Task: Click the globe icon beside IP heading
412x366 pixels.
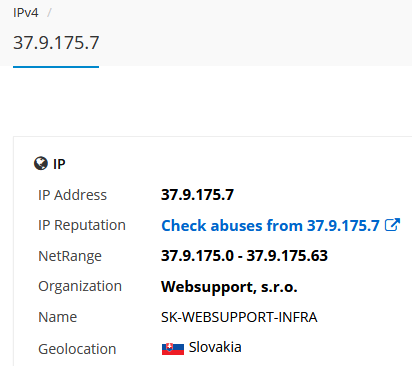Action: [41, 163]
